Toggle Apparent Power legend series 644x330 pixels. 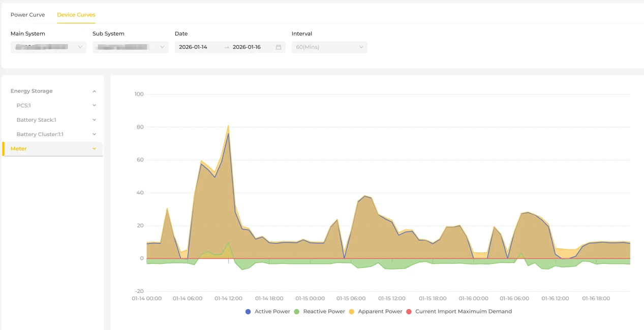(x=375, y=312)
